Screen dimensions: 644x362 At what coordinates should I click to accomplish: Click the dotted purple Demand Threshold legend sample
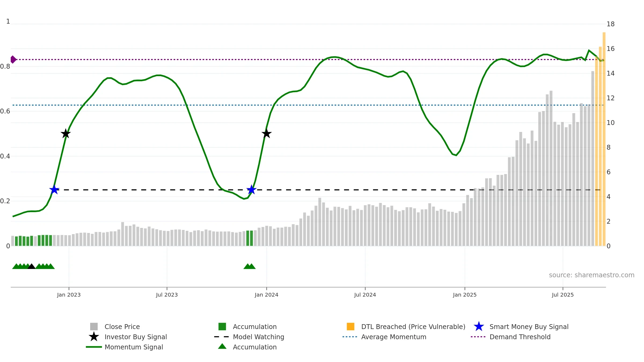tap(478, 337)
